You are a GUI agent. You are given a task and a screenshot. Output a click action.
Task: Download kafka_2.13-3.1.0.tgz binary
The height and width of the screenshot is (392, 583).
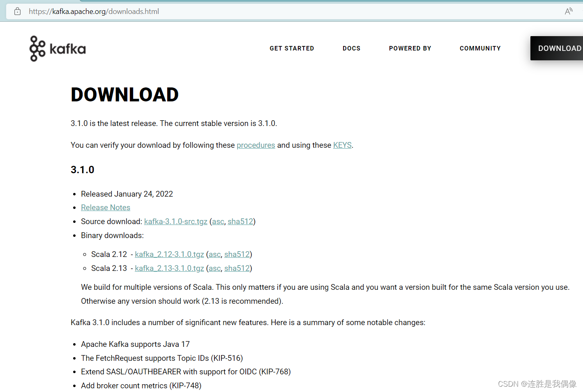coord(169,268)
